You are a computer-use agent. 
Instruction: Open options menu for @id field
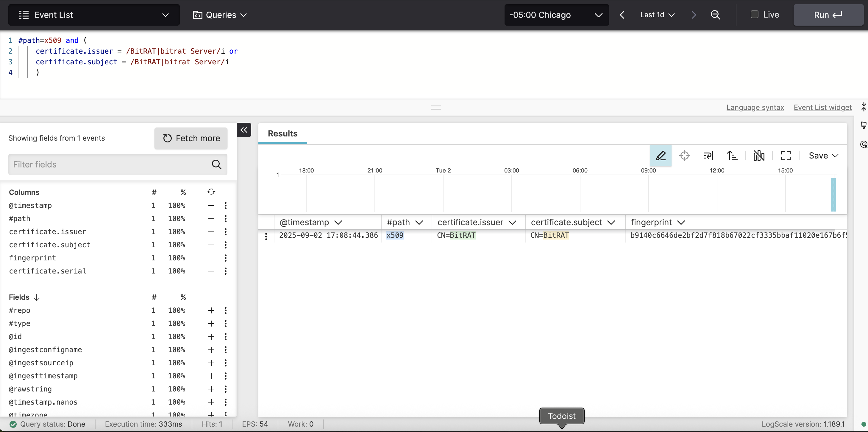225,337
